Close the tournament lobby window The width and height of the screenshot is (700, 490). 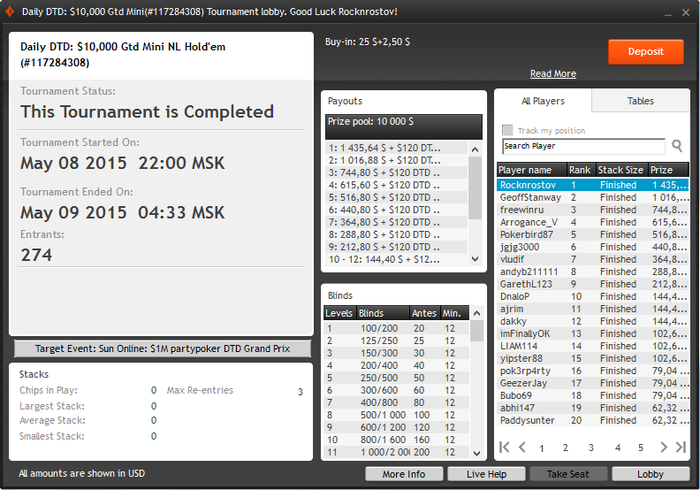686,12
